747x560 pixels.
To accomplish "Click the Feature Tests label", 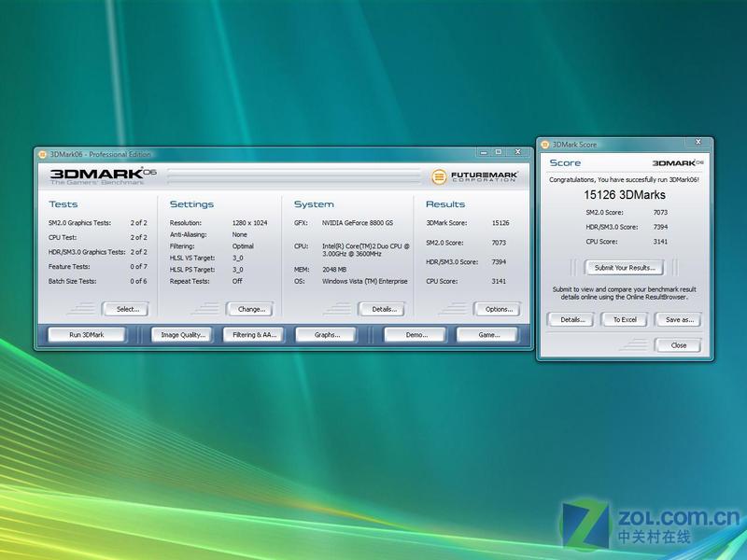I will tap(69, 267).
